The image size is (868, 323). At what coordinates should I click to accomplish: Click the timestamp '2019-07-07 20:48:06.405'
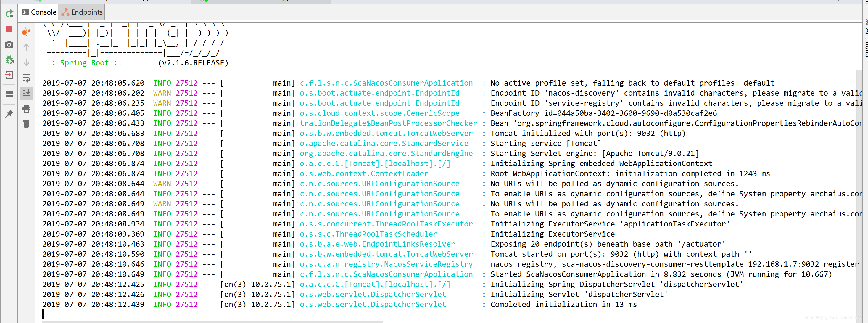point(93,113)
